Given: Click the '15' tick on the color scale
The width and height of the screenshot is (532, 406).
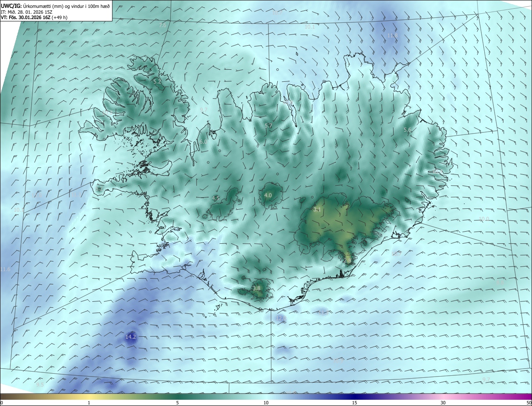Looking at the screenshot, I should [355, 403].
